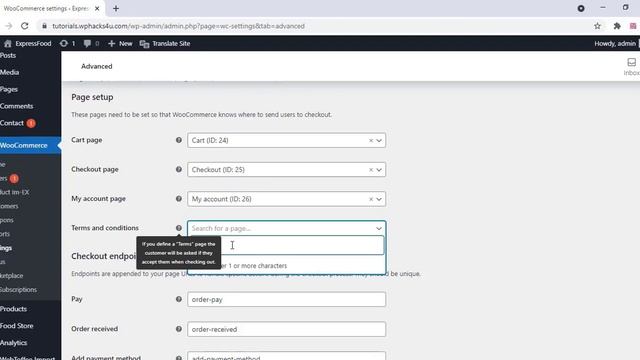Focus the page search field in dropdown
The height and width of the screenshot is (360, 640).
[287, 245]
